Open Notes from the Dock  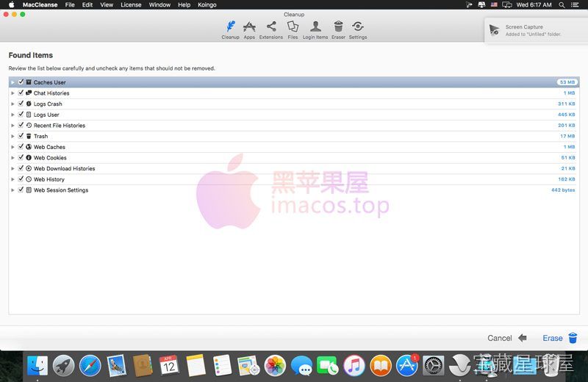(x=196, y=366)
